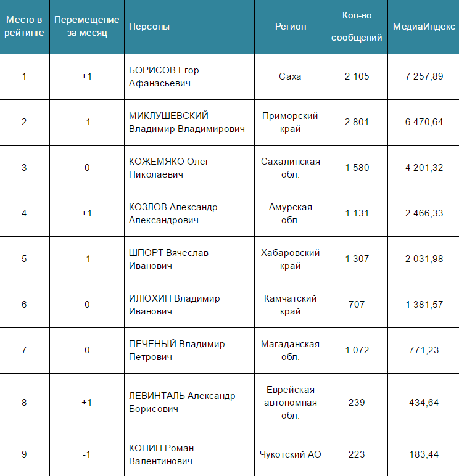Click КОЗЛОВ Александр Александрович cell

point(189,214)
